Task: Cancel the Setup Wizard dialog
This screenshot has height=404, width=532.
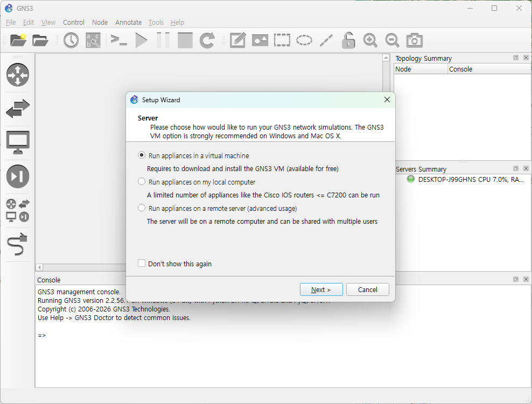Action: tap(367, 289)
